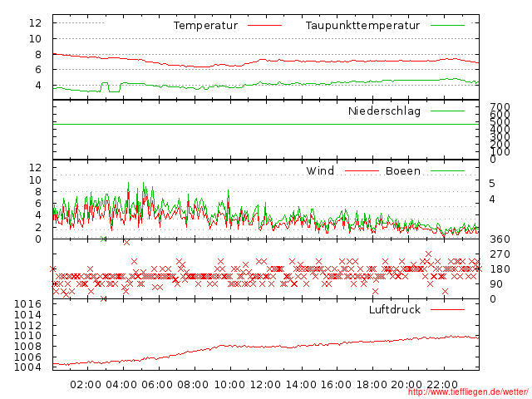
Task: Click the 1010 pressure axis value
Action: [27, 336]
